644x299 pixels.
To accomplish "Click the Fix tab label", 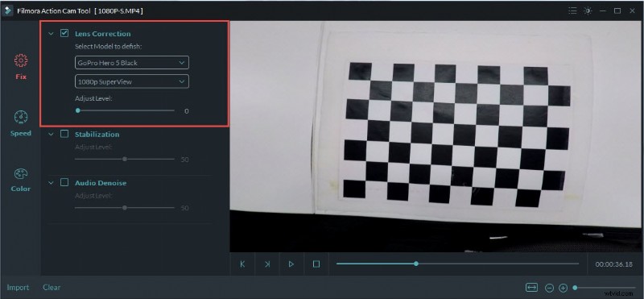I will pyautogui.click(x=21, y=77).
